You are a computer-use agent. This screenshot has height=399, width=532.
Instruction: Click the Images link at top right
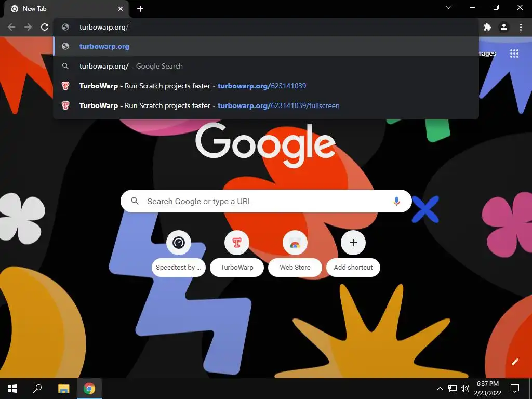(x=487, y=54)
